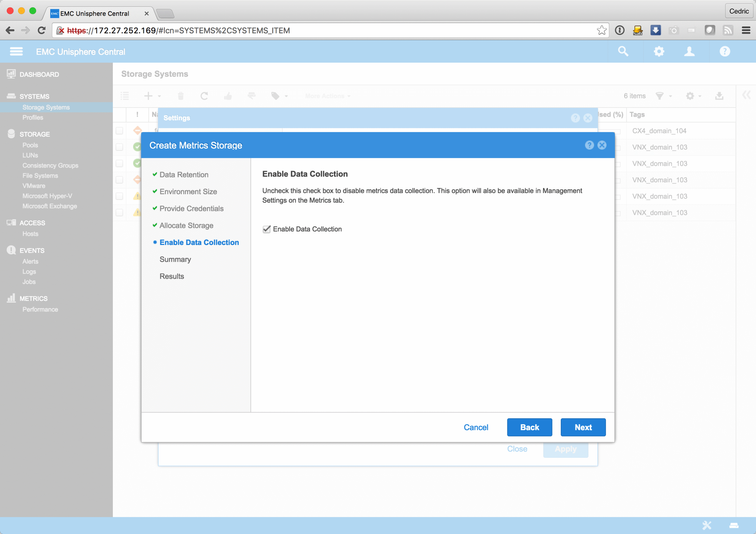Open the settings gear in header
Screen dimensions: 756x534
coord(659,51)
